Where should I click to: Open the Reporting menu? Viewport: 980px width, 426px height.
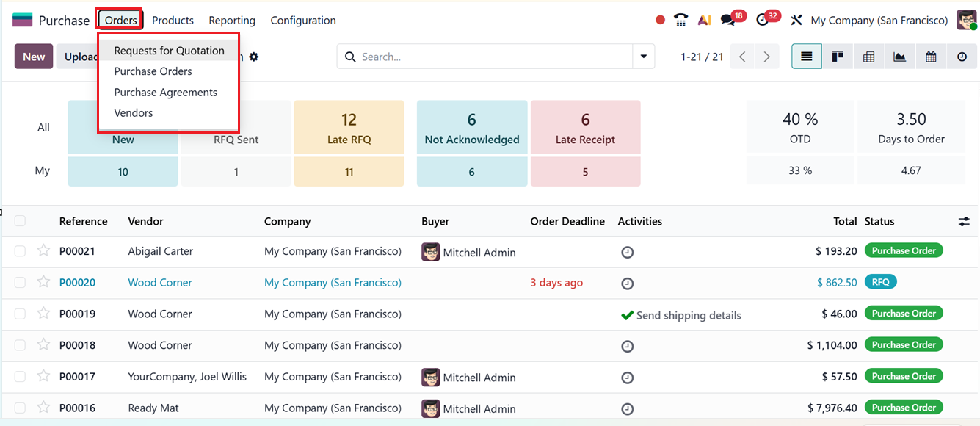232,20
